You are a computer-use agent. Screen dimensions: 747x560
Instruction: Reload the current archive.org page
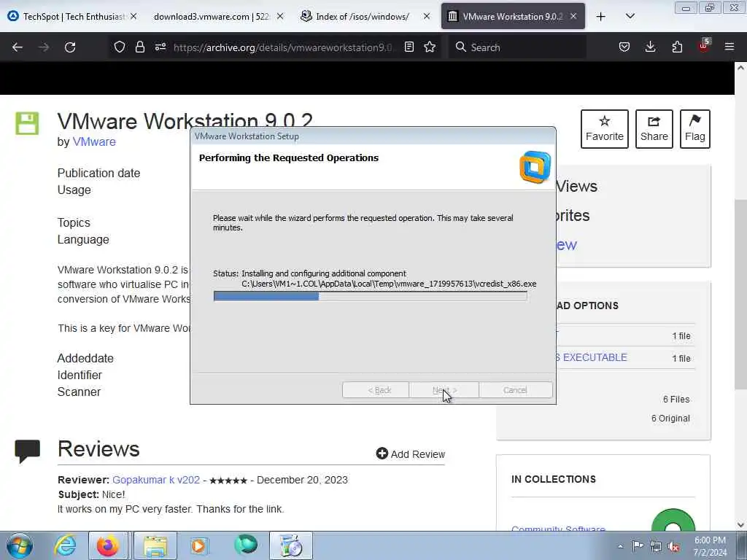pos(70,47)
